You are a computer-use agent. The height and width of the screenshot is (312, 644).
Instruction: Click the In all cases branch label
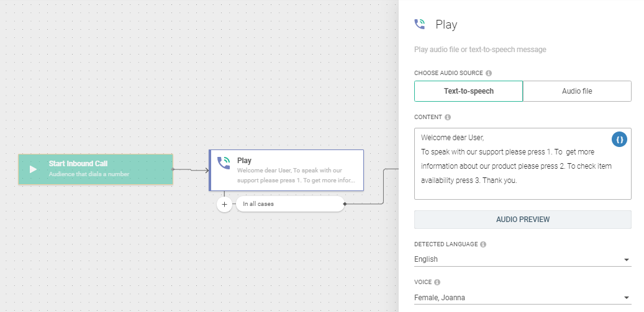[x=289, y=204]
